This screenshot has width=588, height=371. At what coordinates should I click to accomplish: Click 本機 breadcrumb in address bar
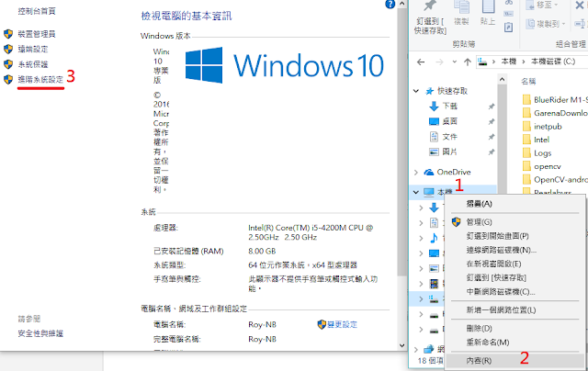point(508,62)
